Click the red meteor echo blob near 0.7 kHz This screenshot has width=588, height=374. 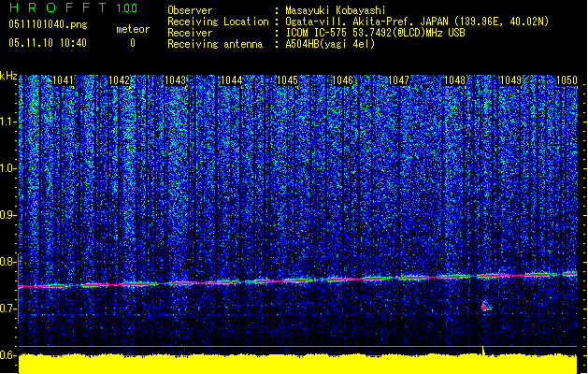coord(484,307)
